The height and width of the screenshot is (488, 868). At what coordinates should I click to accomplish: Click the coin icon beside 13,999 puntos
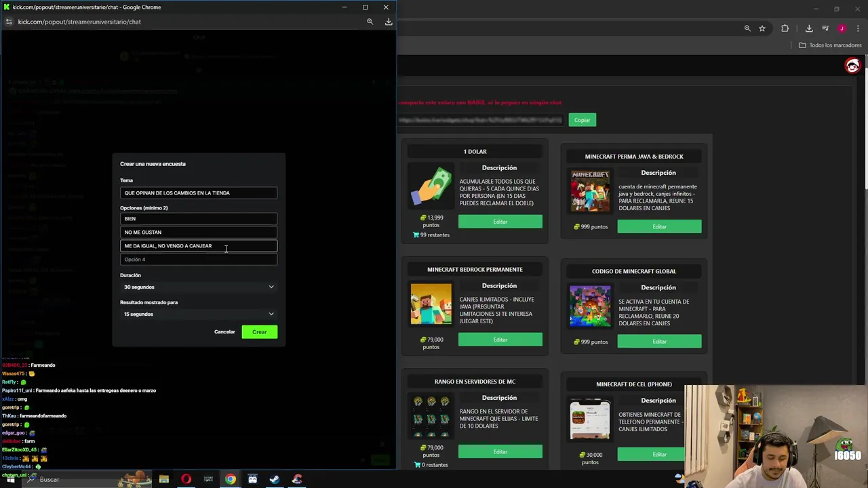(x=423, y=218)
